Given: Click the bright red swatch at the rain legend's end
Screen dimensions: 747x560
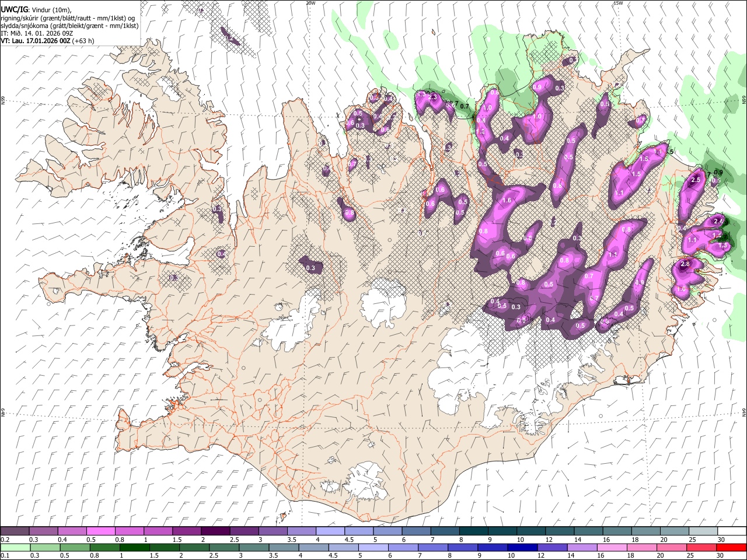Looking at the screenshot, I should tap(731, 547).
